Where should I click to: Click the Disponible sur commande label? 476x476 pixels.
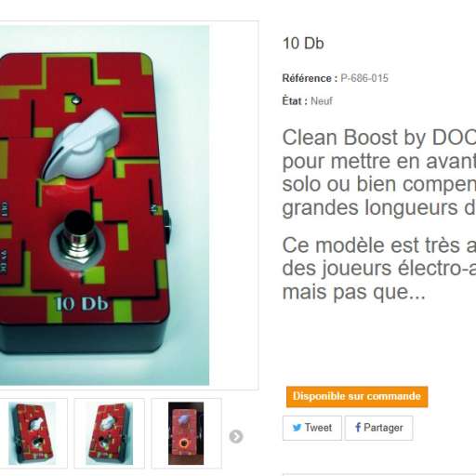click(357, 397)
